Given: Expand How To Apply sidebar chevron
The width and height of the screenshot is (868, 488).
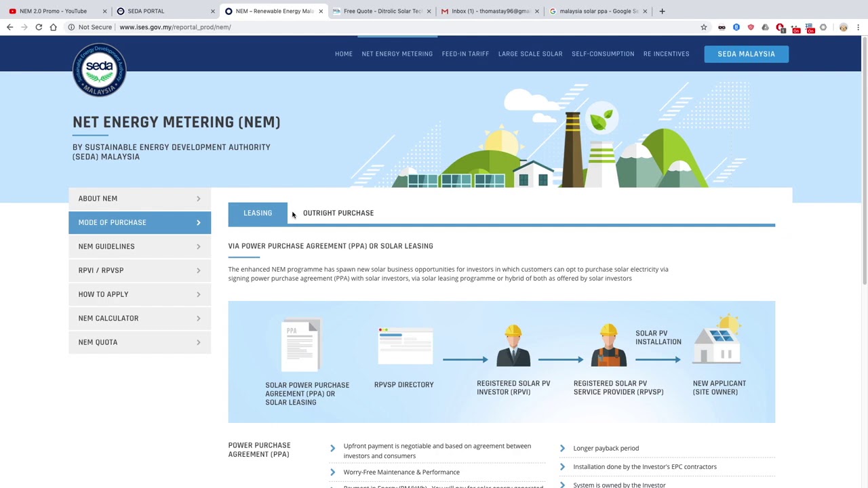Looking at the screenshot, I should click(x=199, y=294).
